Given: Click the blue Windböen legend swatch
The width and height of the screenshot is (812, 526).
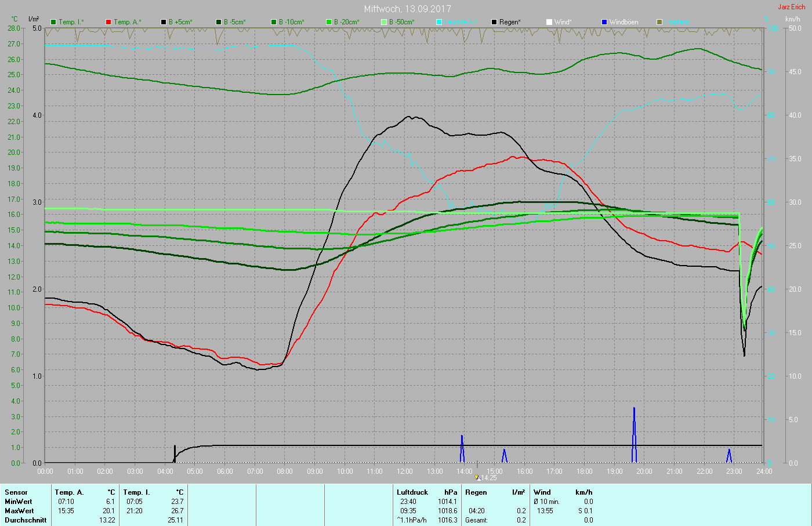Looking at the screenshot, I should (605, 22).
